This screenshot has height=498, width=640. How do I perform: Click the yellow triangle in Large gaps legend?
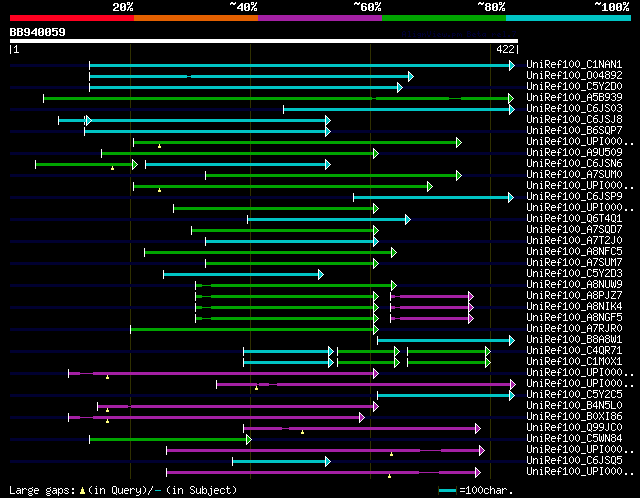click(82, 490)
